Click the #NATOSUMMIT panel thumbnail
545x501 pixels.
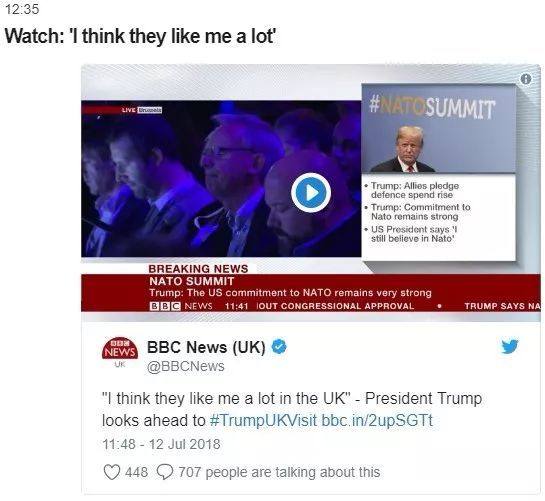point(438,129)
